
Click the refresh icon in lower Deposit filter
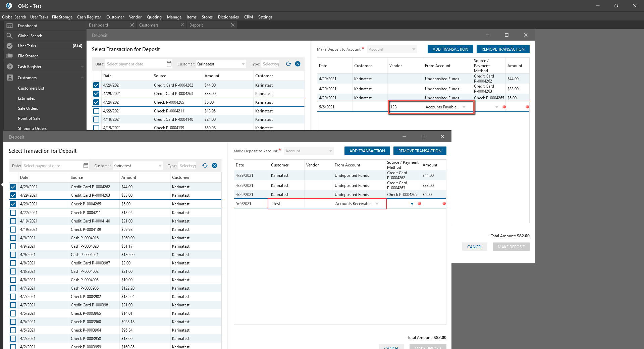205,165
